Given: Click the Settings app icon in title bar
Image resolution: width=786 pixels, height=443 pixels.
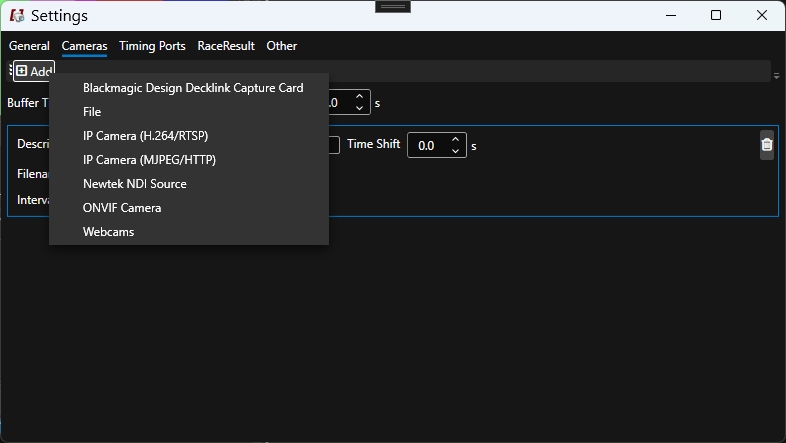Looking at the screenshot, I should click(x=16, y=15).
